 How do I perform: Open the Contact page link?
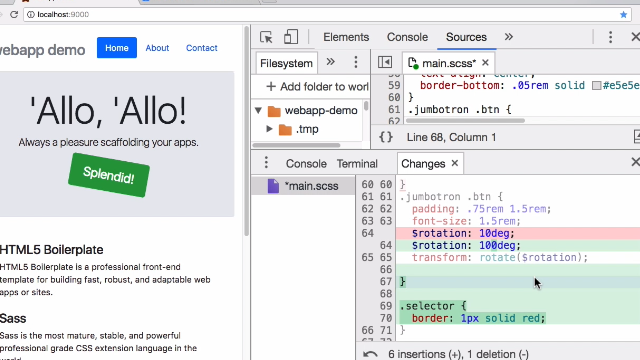pyautogui.click(x=202, y=48)
